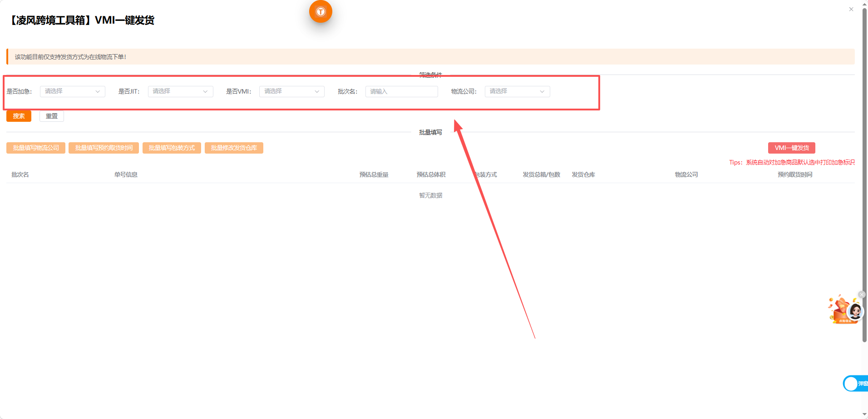The height and width of the screenshot is (419, 868).
Task: Click 批量修改发货仓库 button
Action: [x=234, y=148]
